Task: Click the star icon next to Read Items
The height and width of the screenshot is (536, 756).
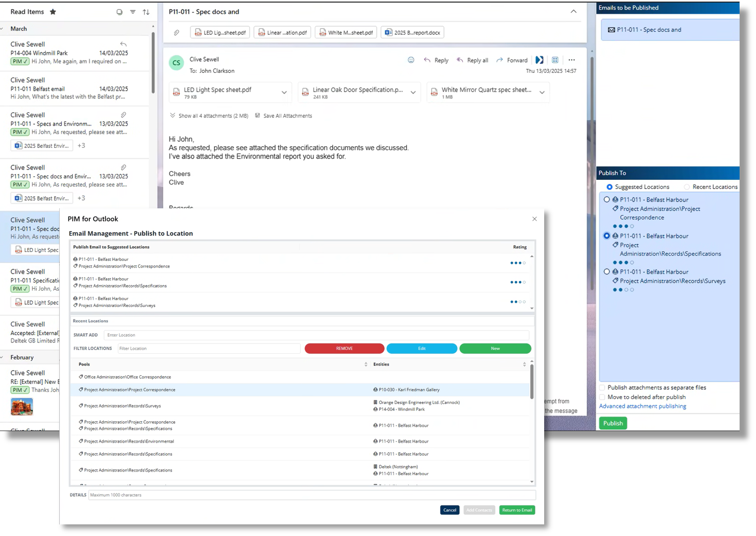Action: pos(53,12)
